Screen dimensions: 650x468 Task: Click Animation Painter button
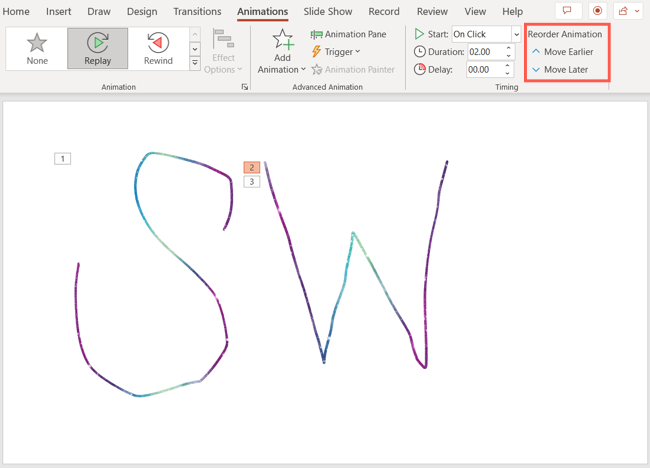pyautogui.click(x=353, y=70)
